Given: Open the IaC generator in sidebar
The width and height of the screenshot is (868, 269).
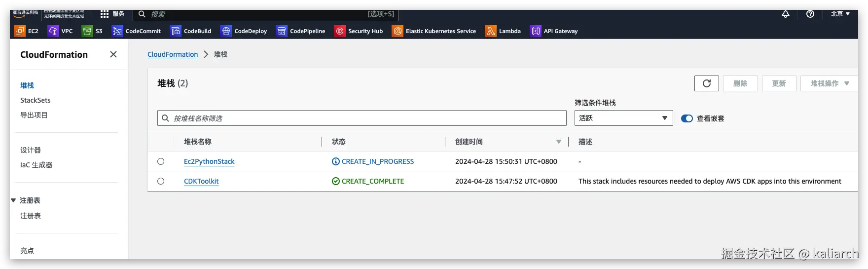Looking at the screenshot, I should pyautogui.click(x=36, y=165).
